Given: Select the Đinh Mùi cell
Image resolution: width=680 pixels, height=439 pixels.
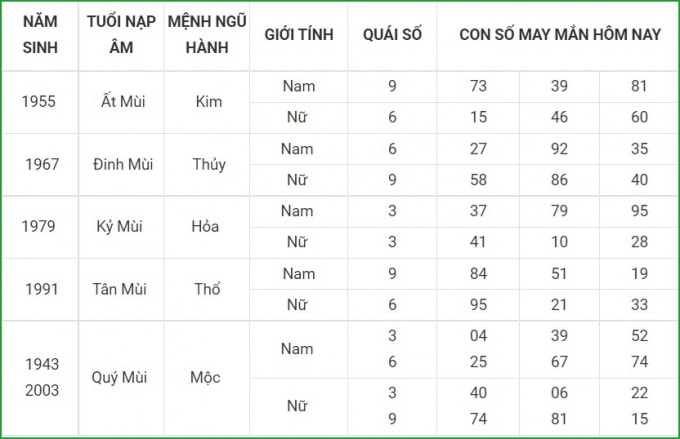Looking at the screenshot, I should (123, 164).
